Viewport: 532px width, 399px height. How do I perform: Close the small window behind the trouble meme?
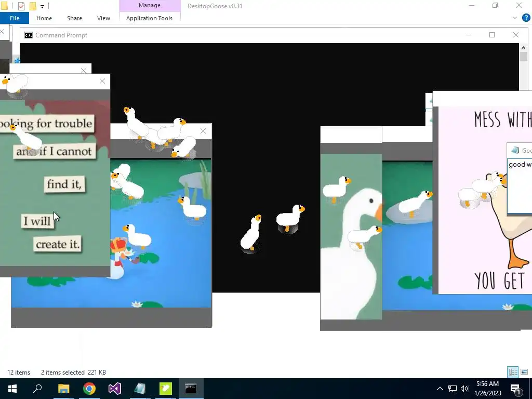coord(84,70)
